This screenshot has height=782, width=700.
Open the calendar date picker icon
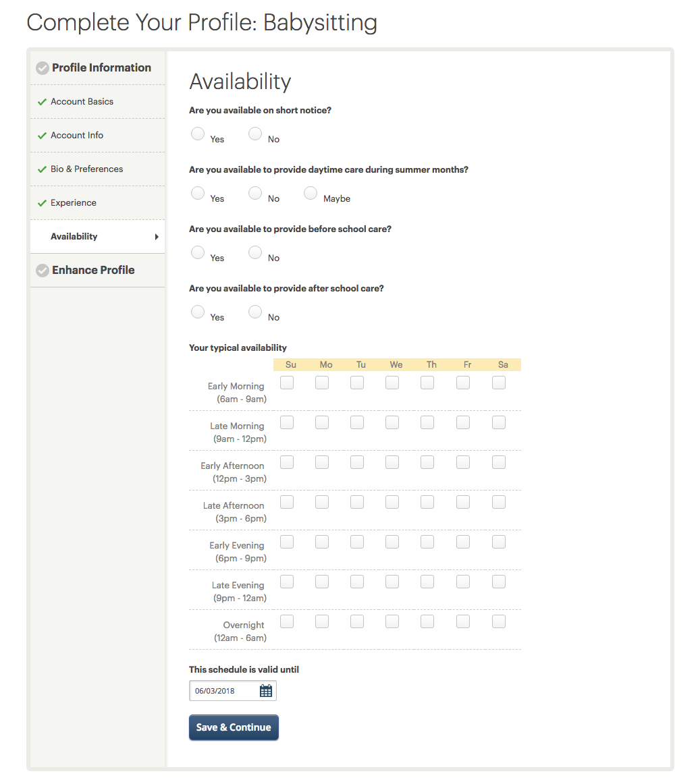click(x=266, y=691)
